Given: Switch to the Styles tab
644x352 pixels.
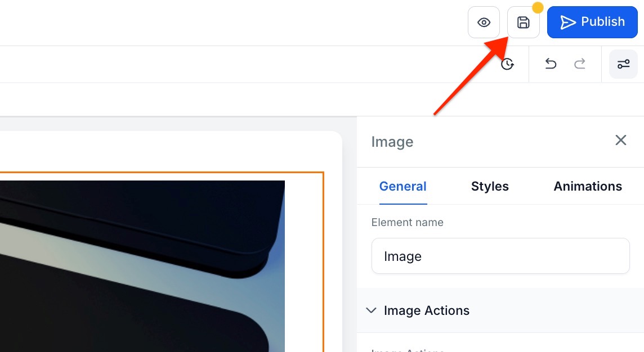Looking at the screenshot, I should point(490,186).
